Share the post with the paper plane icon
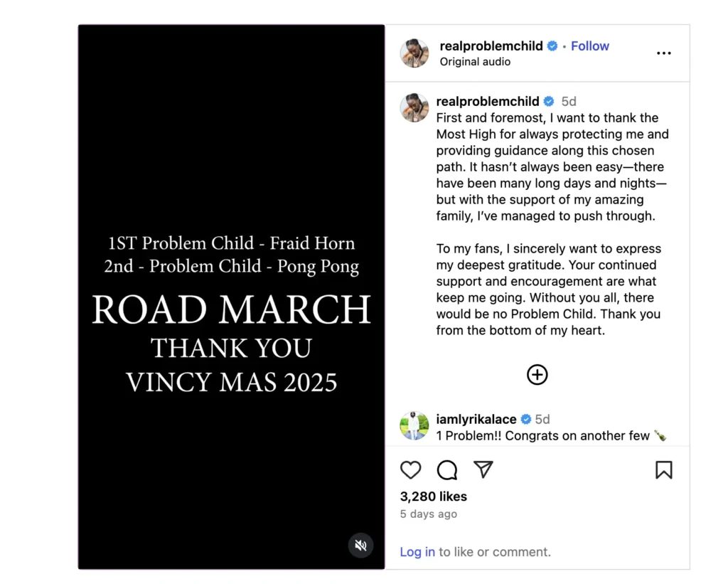Image resolution: width=728 pixels, height=584 pixels. pyautogui.click(x=483, y=469)
